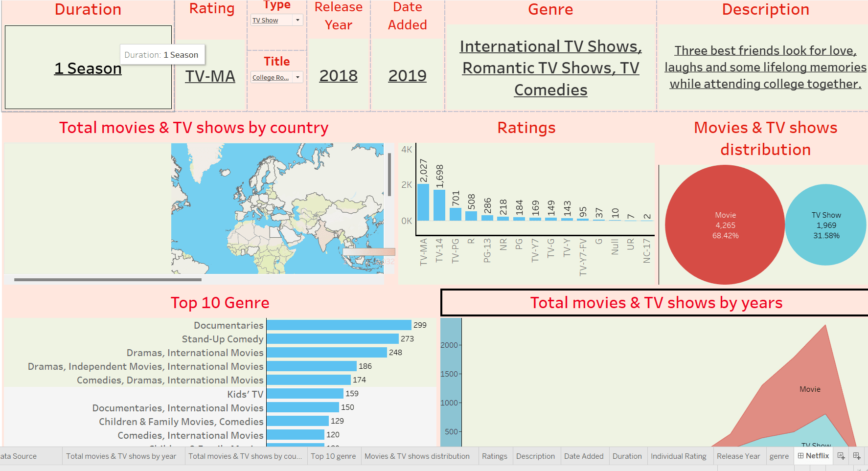Click the New Dashboard icon
Viewport: 868px width, 471px height.
[x=857, y=456]
